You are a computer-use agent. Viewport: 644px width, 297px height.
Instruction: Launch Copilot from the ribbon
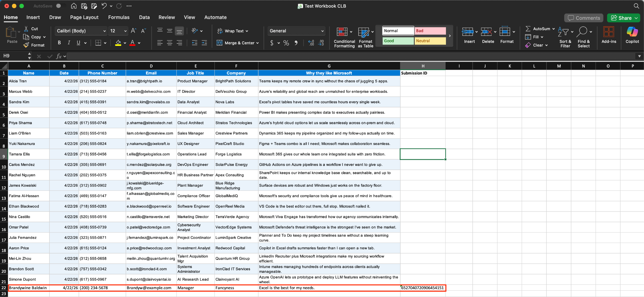point(632,36)
